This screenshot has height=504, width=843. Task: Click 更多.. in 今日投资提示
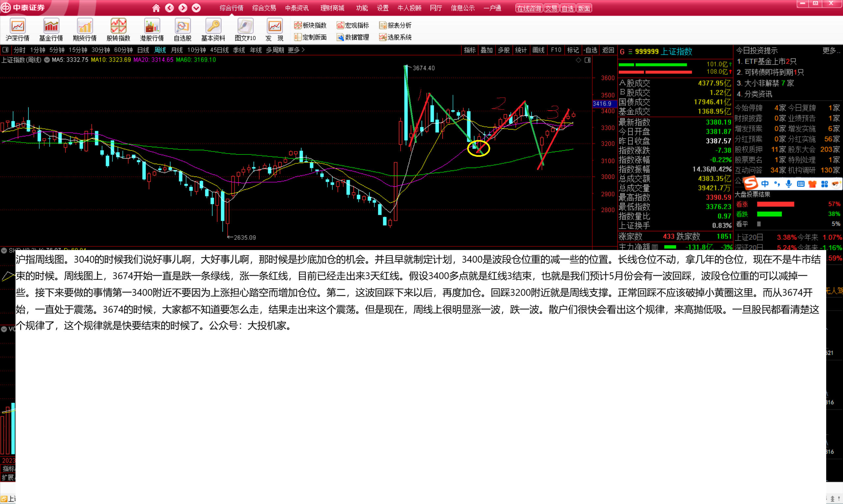831,51
